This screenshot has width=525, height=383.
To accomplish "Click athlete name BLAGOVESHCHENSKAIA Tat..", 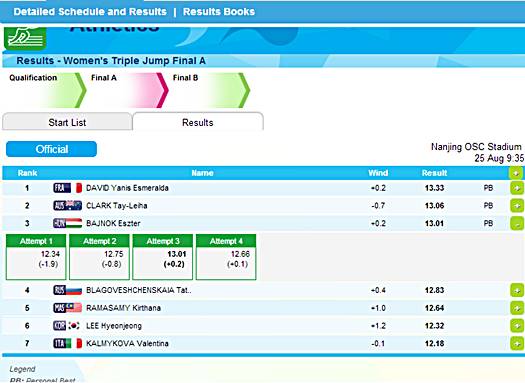I will point(139,290).
